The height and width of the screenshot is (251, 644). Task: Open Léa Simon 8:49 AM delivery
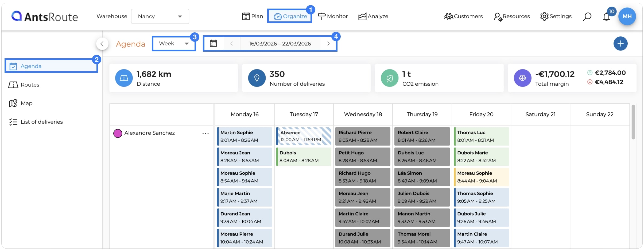point(422,177)
